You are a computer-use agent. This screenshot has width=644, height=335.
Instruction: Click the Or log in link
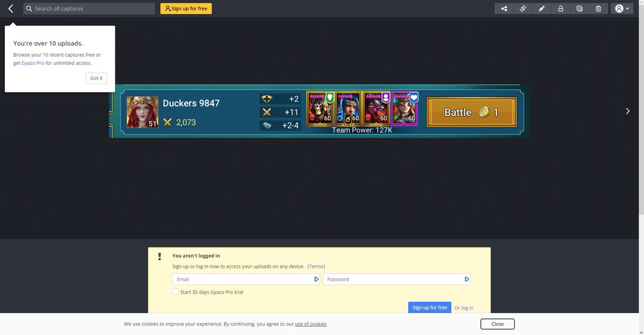coord(464,308)
